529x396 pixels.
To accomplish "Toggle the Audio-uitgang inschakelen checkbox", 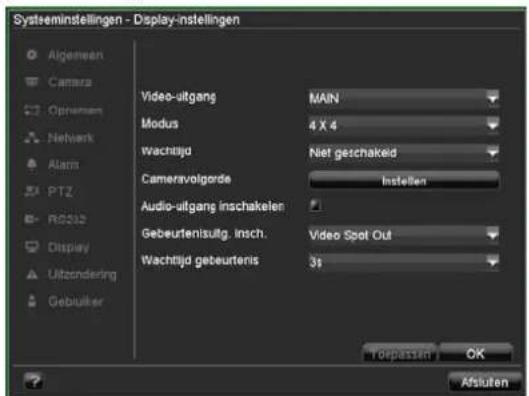I will (x=315, y=205).
